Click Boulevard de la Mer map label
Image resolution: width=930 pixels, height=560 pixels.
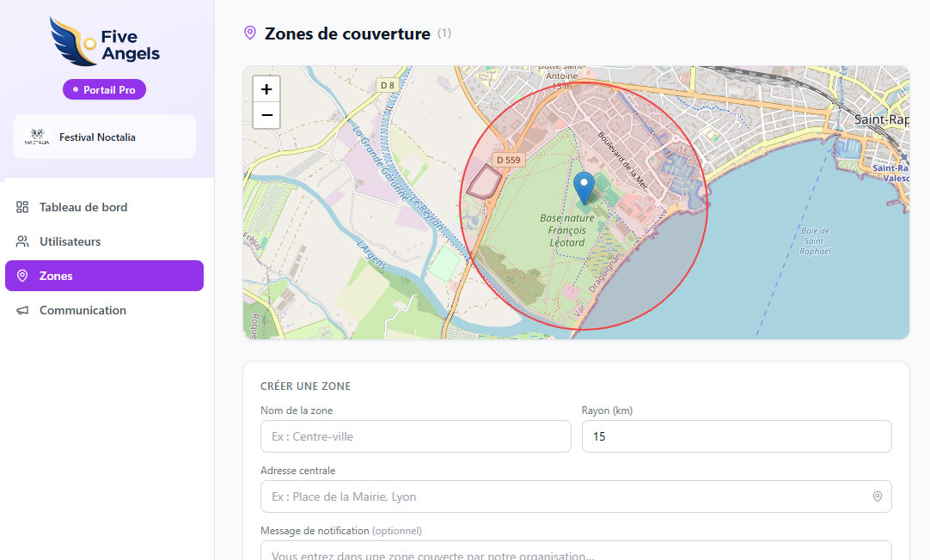click(623, 160)
